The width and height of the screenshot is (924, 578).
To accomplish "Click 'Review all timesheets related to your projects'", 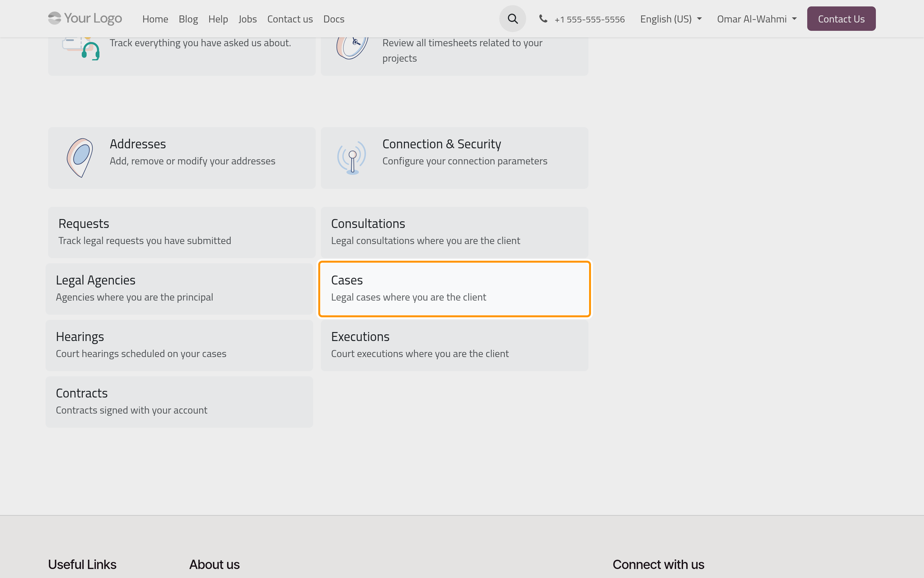I will pyautogui.click(x=462, y=51).
